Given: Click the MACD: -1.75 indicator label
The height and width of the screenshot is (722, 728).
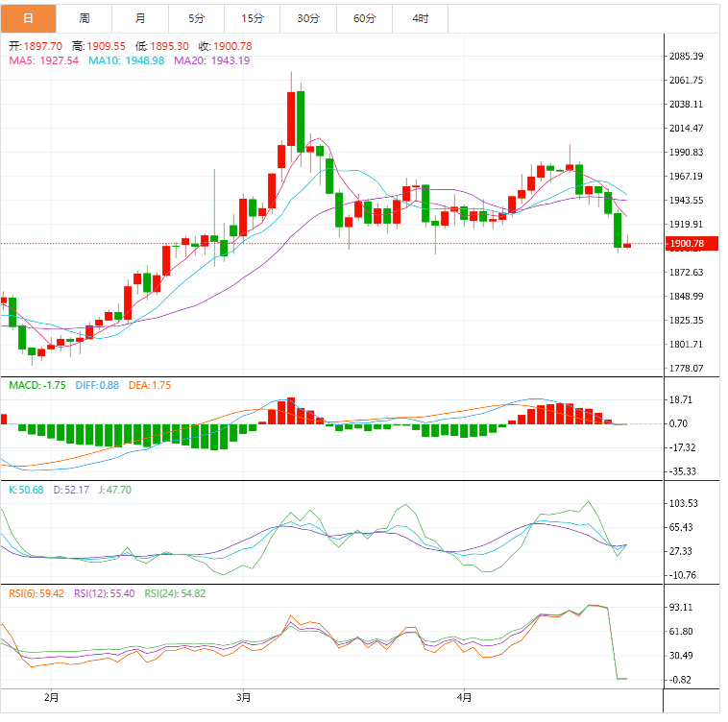Looking at the screenshot, I should 37,386.
